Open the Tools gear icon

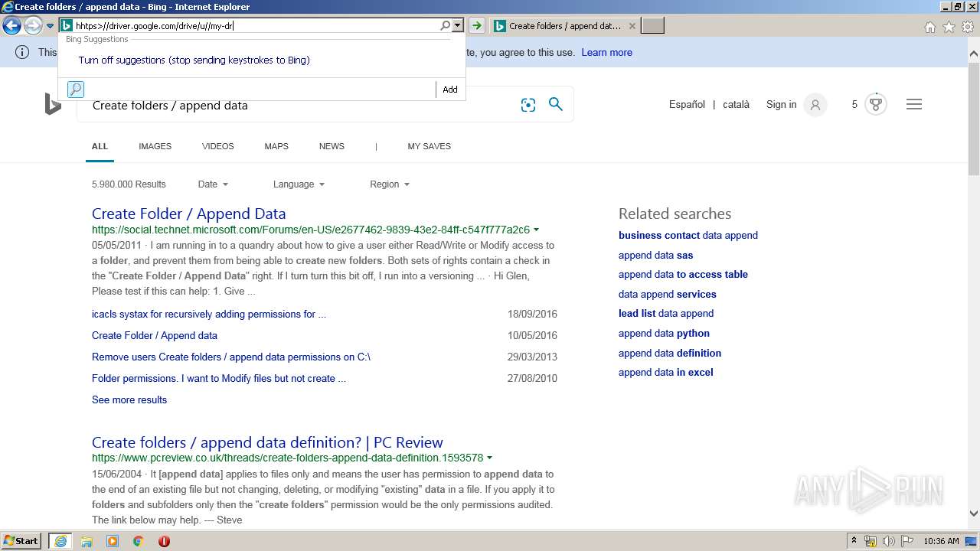tap(968, 27)
